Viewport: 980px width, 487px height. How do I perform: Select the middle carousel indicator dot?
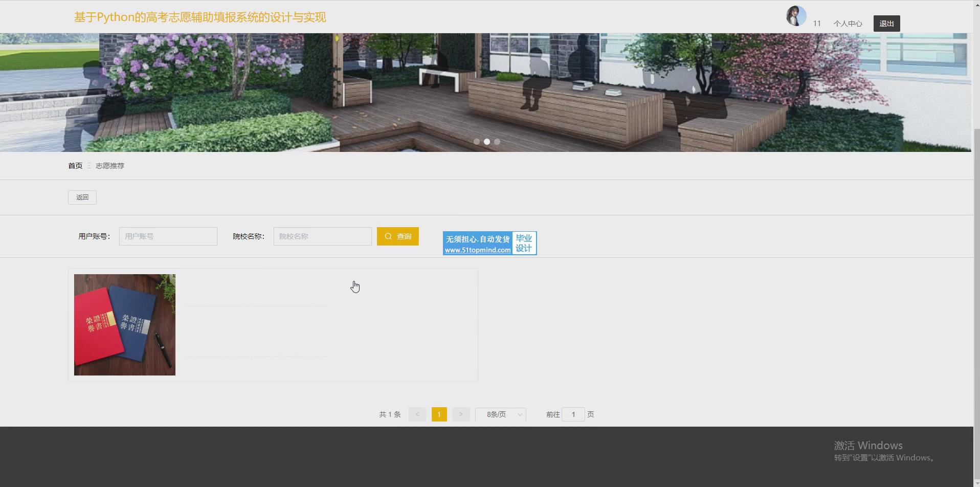coord(487,142)
